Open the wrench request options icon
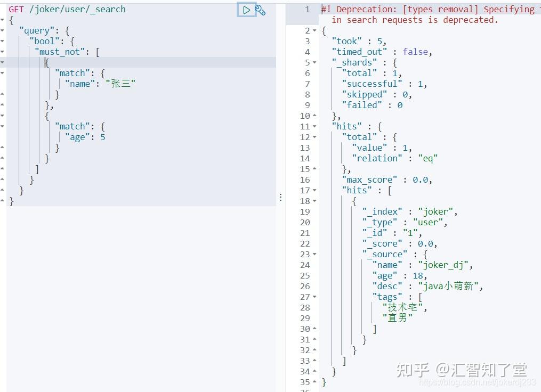541x392 pixels. tap(260, 10)
